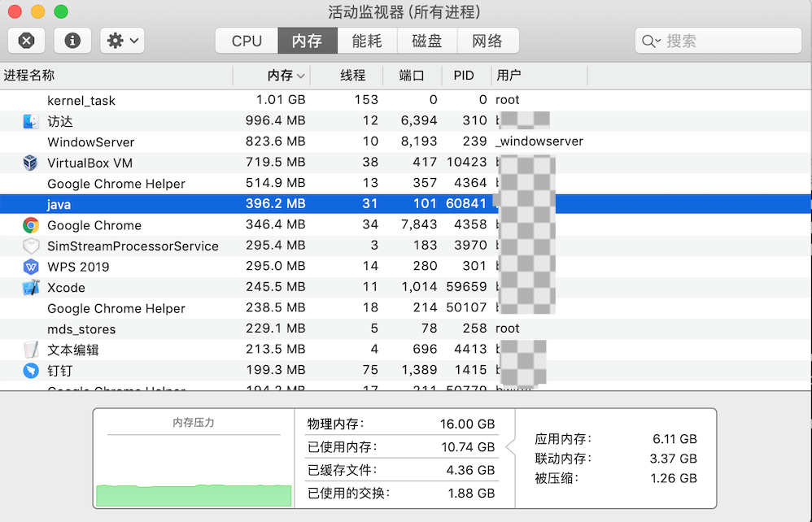The width and height of the screenshot is (812, 522).
Task: Select the 内存 tab
Action: pos(307,41)
